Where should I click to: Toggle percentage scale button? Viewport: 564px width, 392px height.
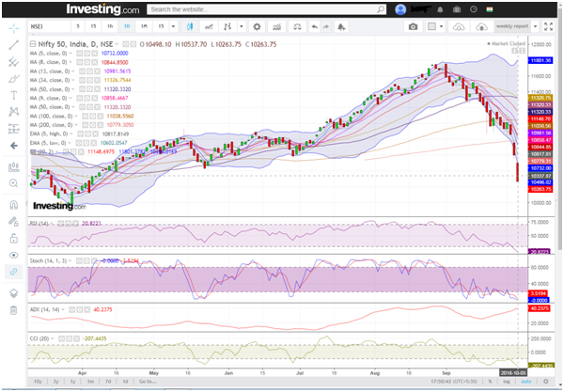[490, 382]
